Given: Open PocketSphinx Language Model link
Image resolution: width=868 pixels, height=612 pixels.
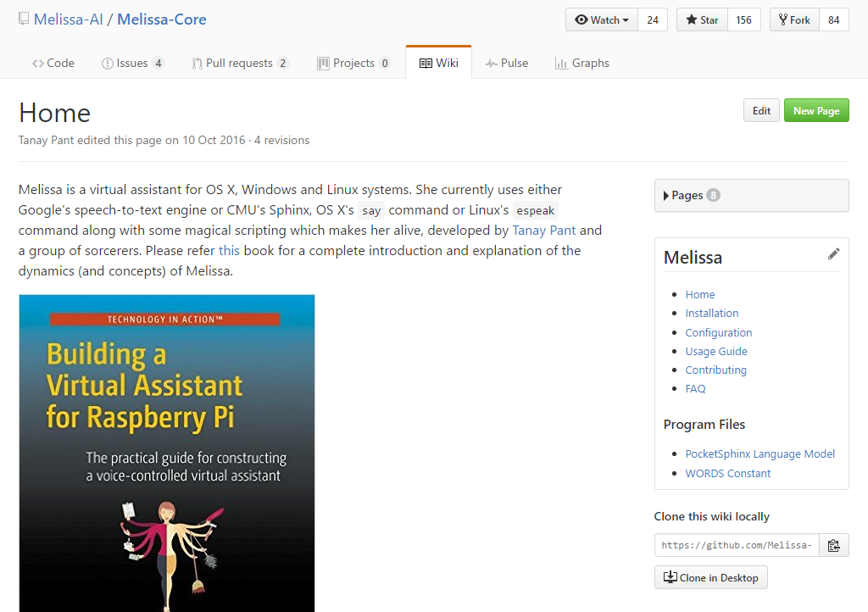Looking at the screenshot, I should point(760,453).
